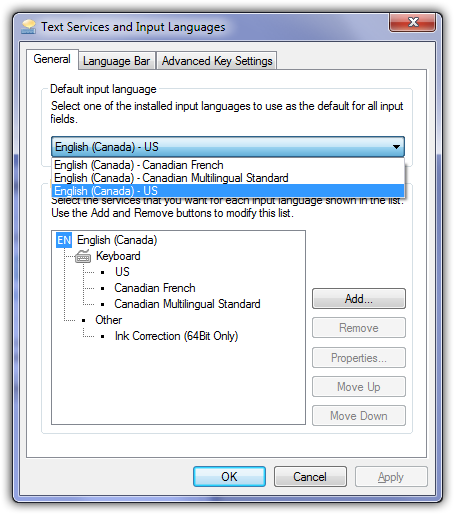Viewport: 454px width, 514px height.
Task: Select the General tab
Action: click(52, 59)
